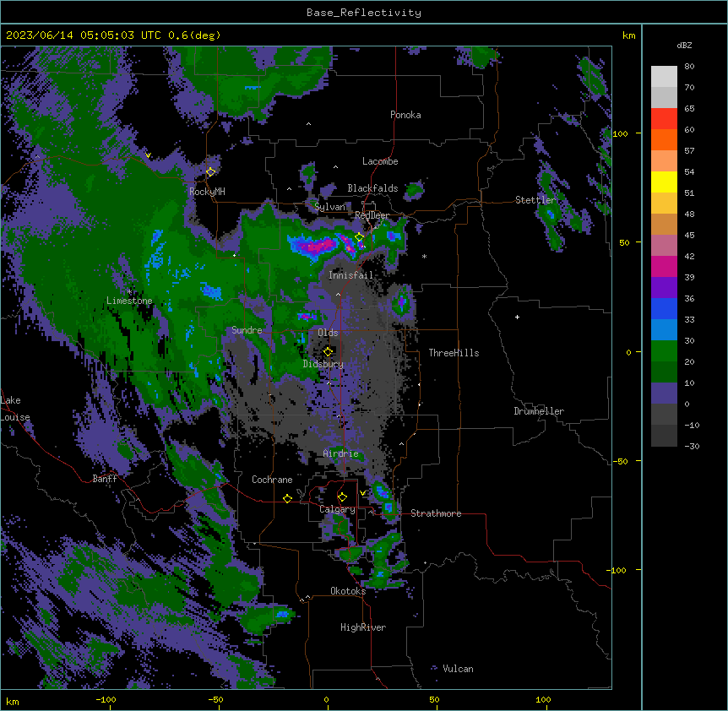Click the Cochrane town label
Image resolution: width=728 pixels, height=711 pixels.
[x=272, y=480]
